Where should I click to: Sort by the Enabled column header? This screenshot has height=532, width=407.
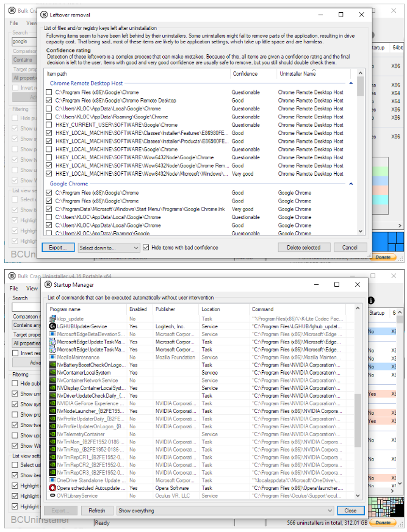(x=140, y=309)
